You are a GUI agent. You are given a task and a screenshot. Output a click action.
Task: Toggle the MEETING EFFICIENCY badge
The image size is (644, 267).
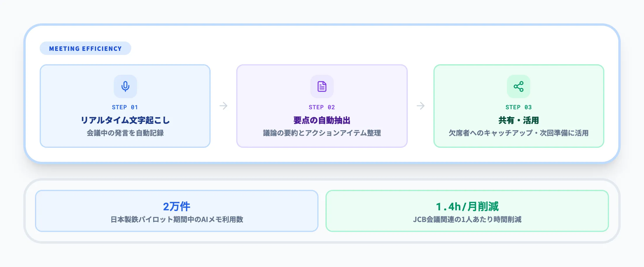coord(85,48)
